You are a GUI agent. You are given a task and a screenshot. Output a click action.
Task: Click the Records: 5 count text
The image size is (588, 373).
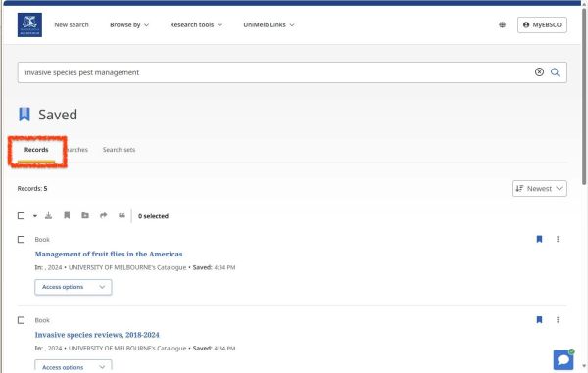[x=32, y=188]
